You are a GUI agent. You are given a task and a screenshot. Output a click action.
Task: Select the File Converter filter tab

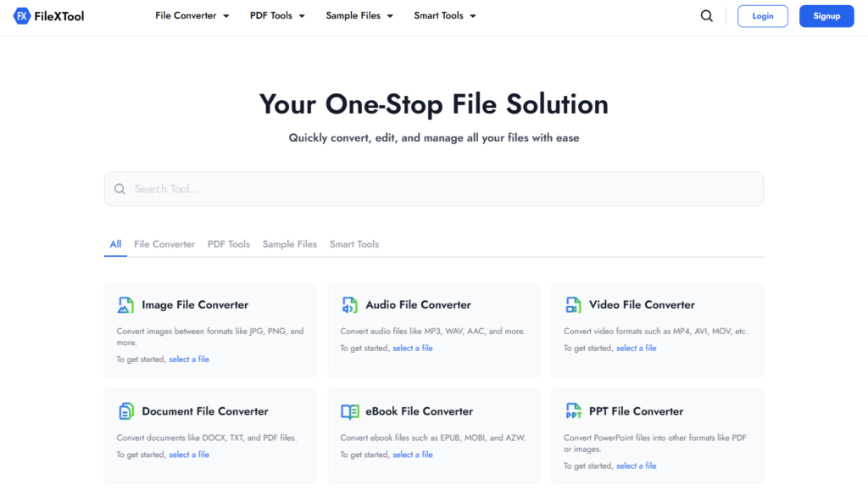(x=164, y=244)
